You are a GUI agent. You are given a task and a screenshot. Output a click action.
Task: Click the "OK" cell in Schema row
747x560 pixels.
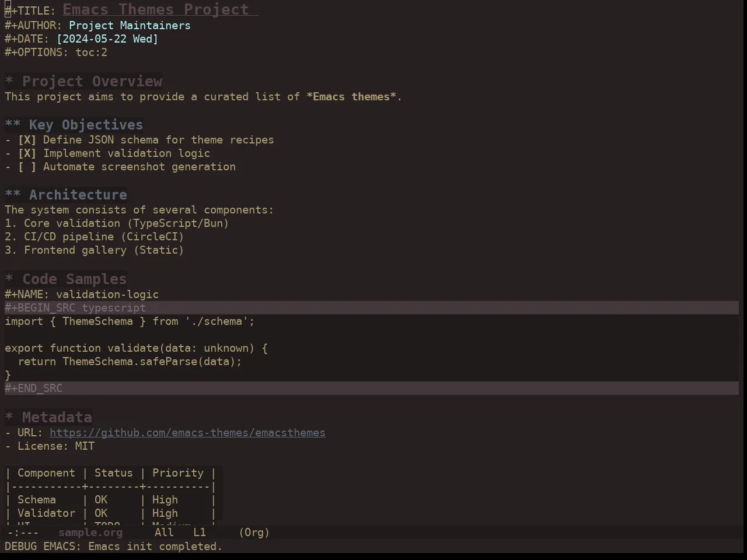tap(101, 500)
